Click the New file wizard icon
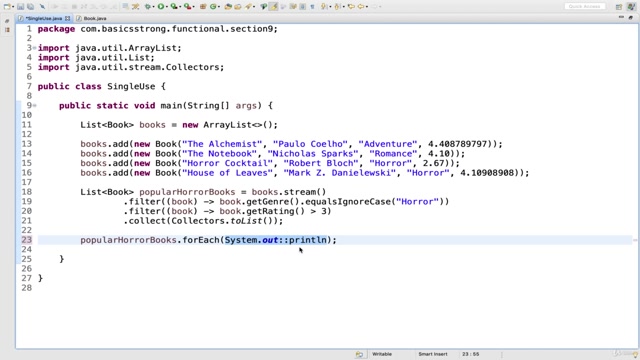Image resolution: width=640 pixels, height=360 pixels. pos(7,7)
